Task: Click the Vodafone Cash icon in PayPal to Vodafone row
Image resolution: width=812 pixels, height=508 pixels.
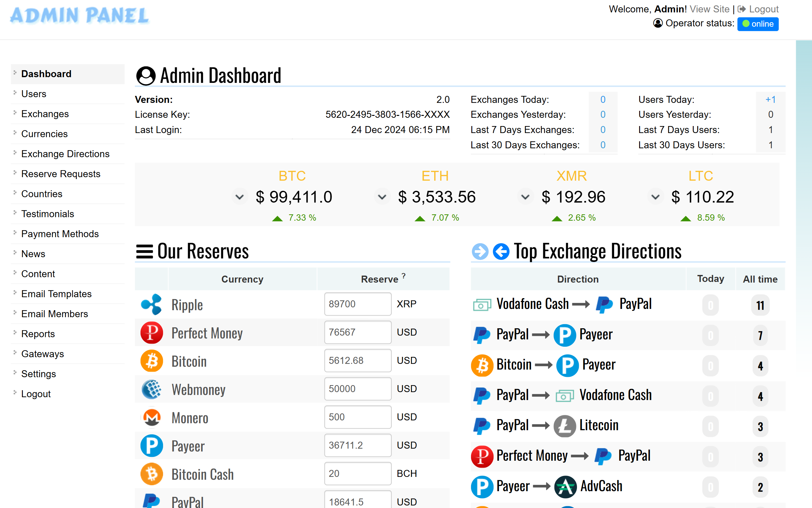Action: pos(565,396)
